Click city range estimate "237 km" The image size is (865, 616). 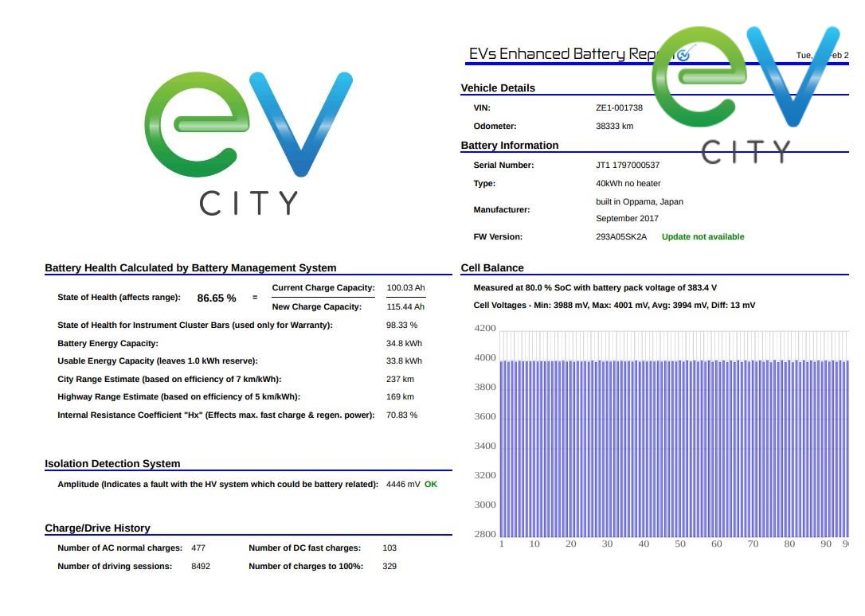tap(400, 379)
